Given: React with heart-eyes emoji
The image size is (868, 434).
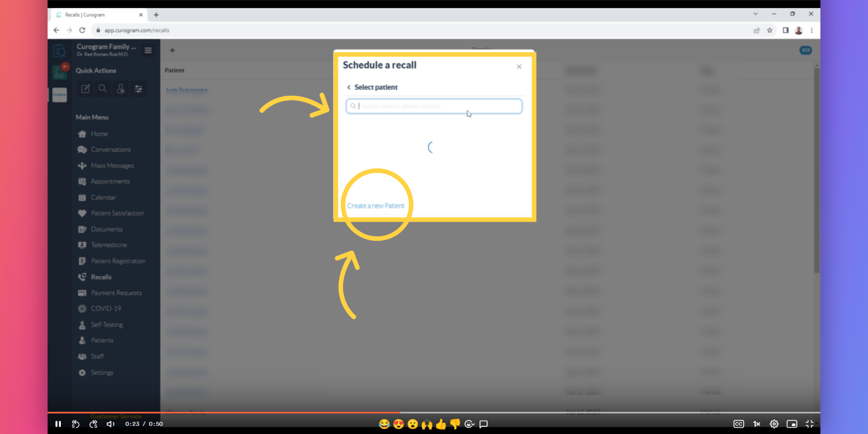Looking at the screenshot, I should (x=399, y=424).
